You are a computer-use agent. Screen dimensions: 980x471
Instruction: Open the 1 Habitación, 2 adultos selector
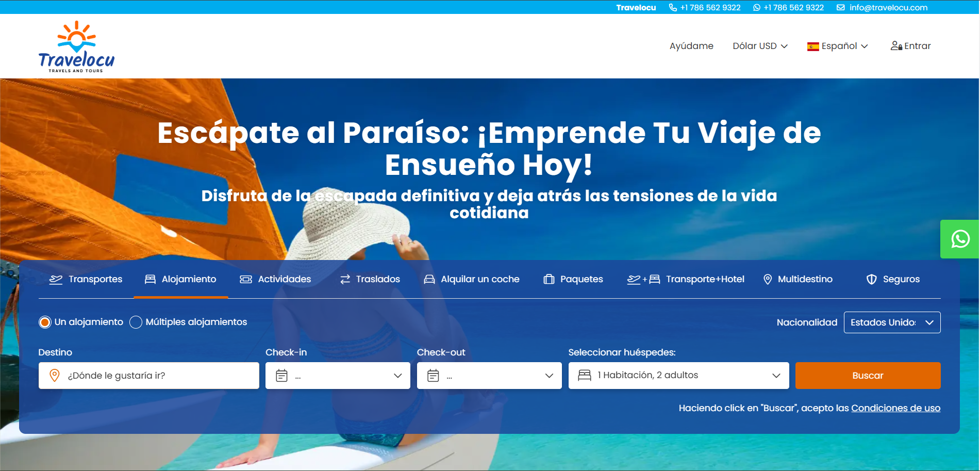point(678,376)
